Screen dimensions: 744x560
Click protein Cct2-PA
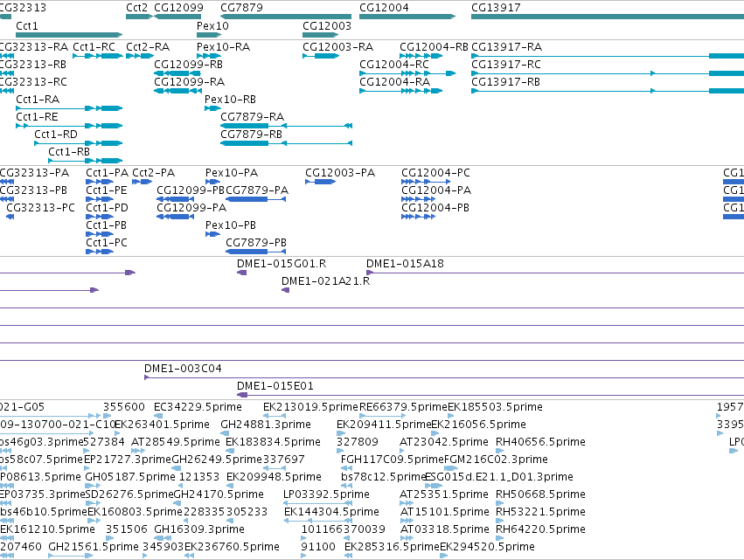142,182
